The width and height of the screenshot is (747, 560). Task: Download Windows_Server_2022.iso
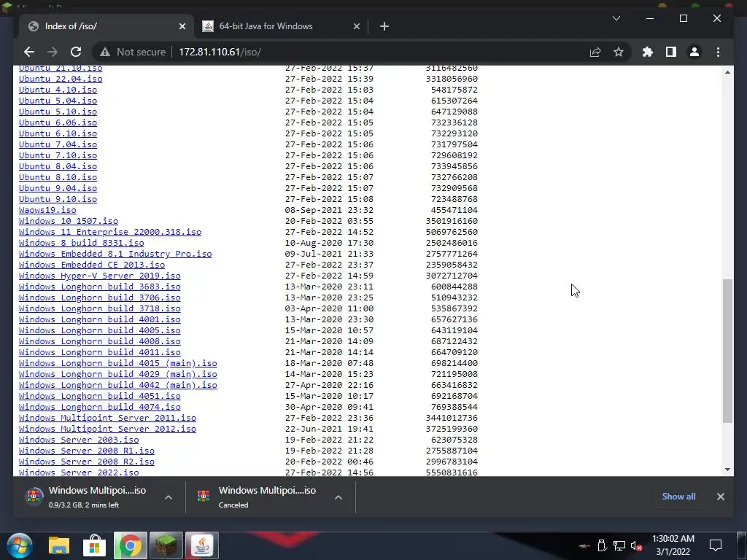[79, 472]
